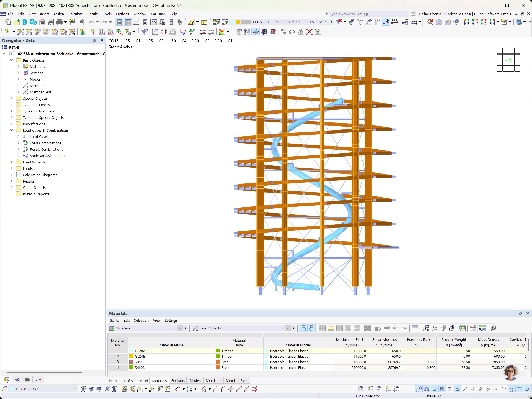Open the results diagram graph icon
Image resolution: width=532 pixels, height=399 pixels.
point(136,22)
